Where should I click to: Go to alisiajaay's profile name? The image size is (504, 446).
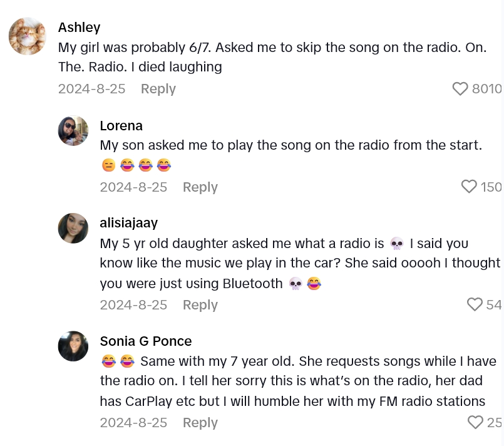click(128, 222)
